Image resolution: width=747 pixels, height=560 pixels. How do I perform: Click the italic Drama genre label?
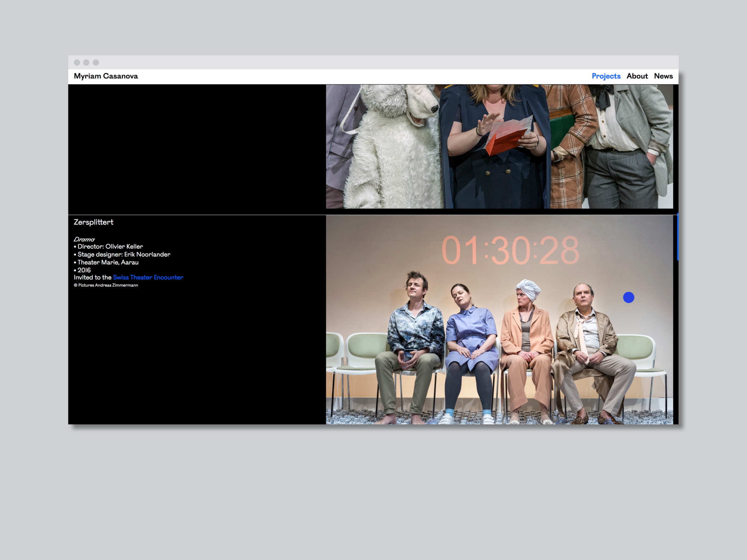[x=84, y=239]
